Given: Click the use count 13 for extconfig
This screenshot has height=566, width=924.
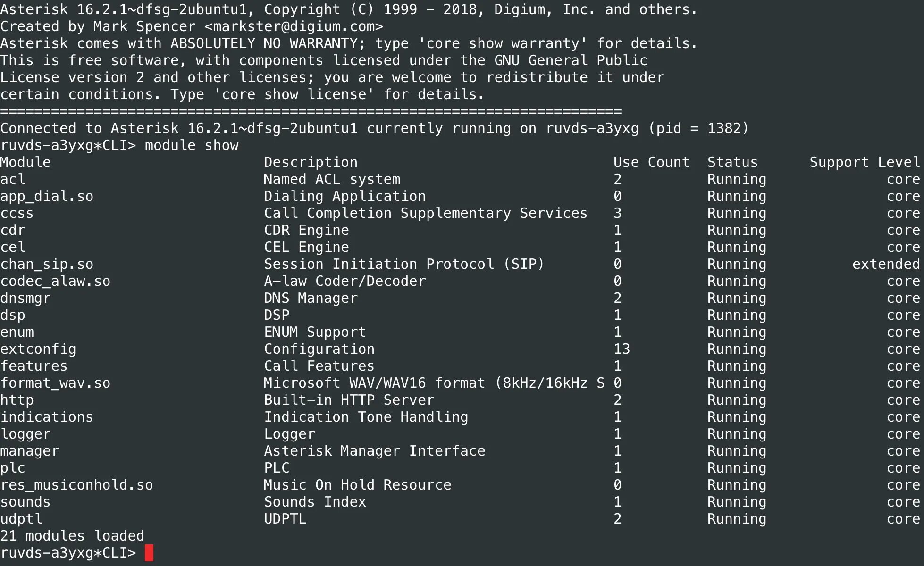Looking at the screenshot, I should pos(622,349).
